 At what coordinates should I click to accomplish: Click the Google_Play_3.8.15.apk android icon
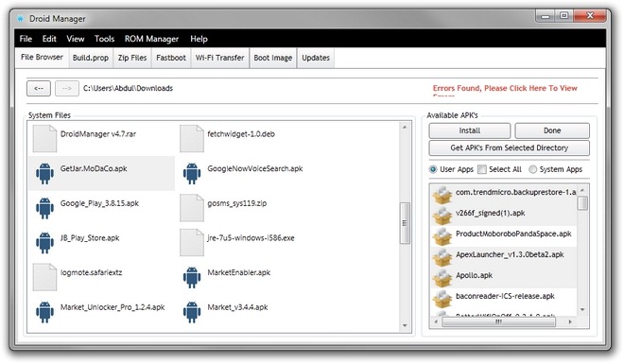(x=44, y=208)
